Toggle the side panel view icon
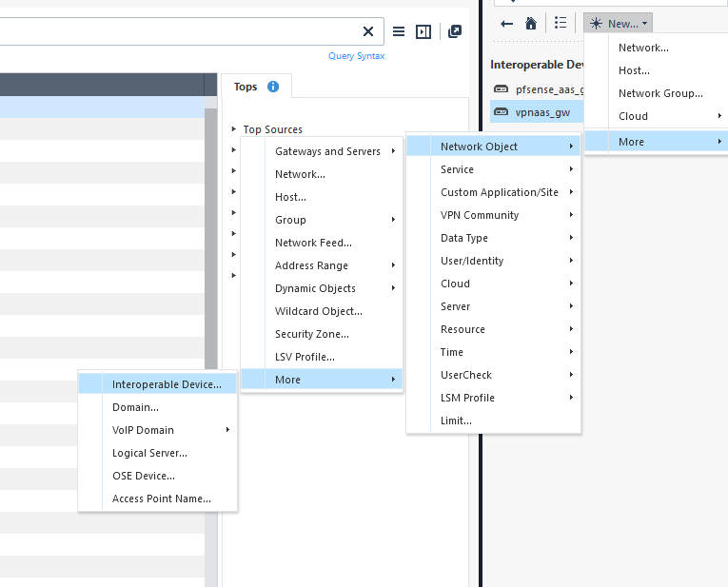This screenshot has width=728, height=587. (423, 31)
